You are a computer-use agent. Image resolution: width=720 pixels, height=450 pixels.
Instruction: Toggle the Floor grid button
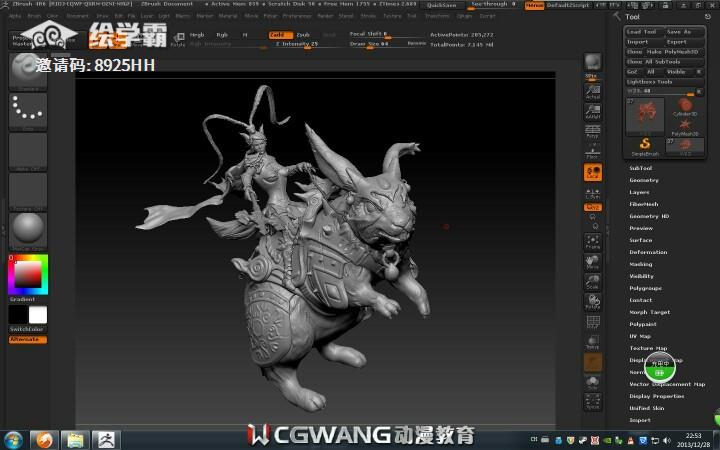tap(593, 152)
